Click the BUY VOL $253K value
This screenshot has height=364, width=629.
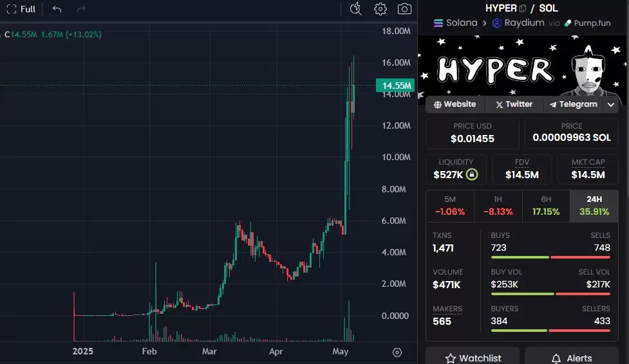pyautogui.click(x=504, y=284)
